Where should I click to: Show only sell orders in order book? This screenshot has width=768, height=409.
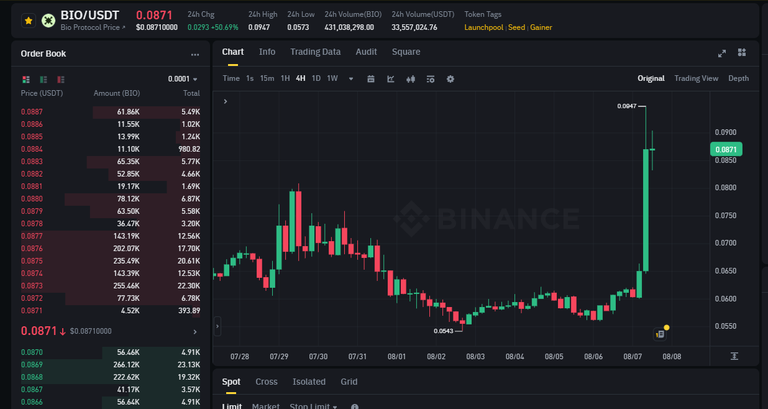(x=61, y=79)
